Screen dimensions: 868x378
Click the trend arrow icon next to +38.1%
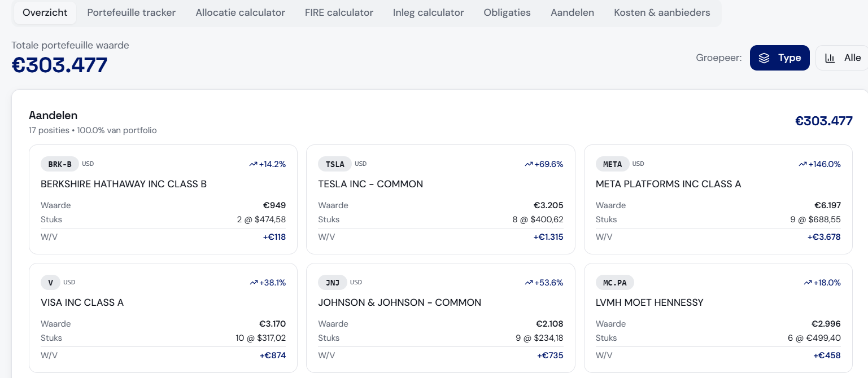tap(253, 283)
